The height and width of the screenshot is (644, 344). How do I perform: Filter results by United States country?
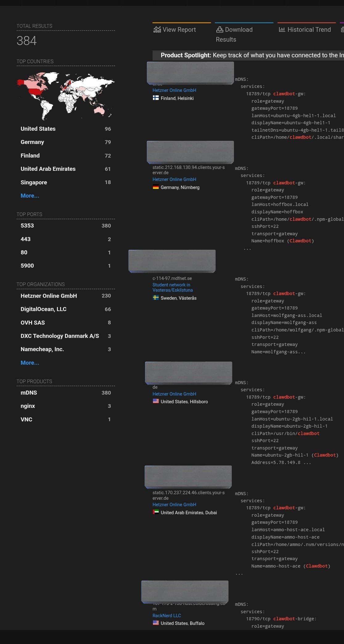coord(38,129)
